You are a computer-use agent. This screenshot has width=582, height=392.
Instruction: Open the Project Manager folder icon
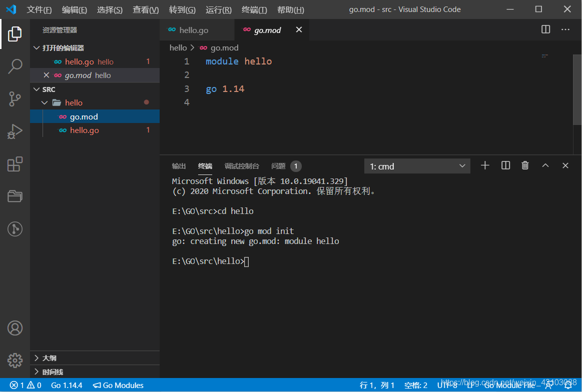click(15, 196)
